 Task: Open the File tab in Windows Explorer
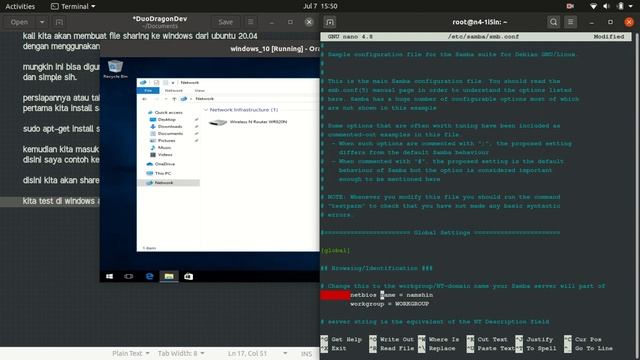(148, 90)
